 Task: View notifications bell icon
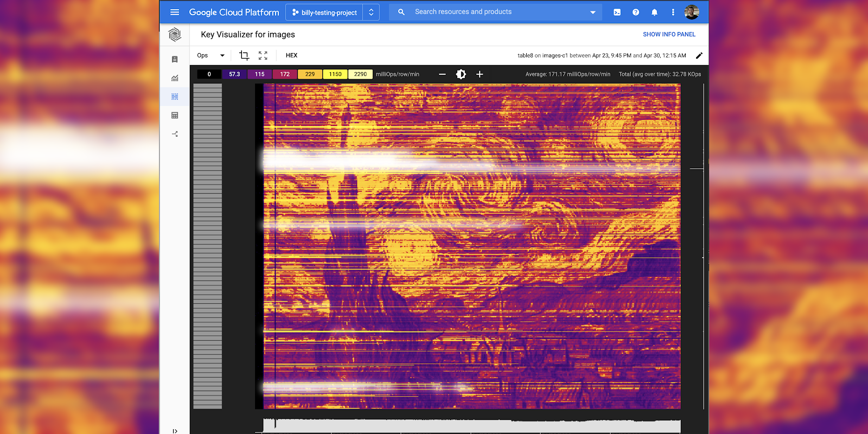[x=654, y=12]
